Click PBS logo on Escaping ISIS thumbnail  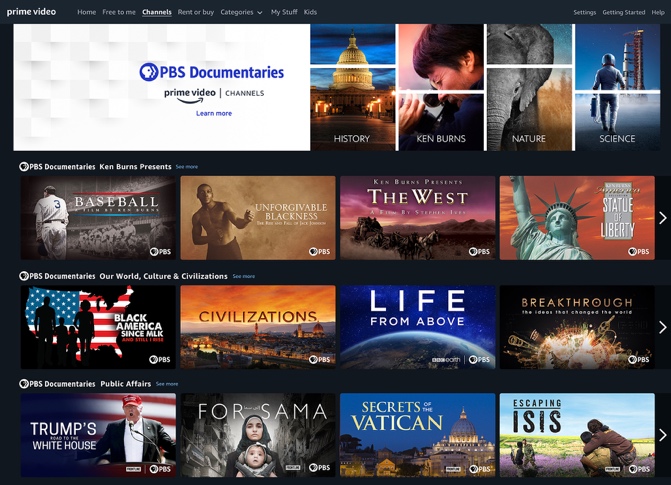pos(639,469)
